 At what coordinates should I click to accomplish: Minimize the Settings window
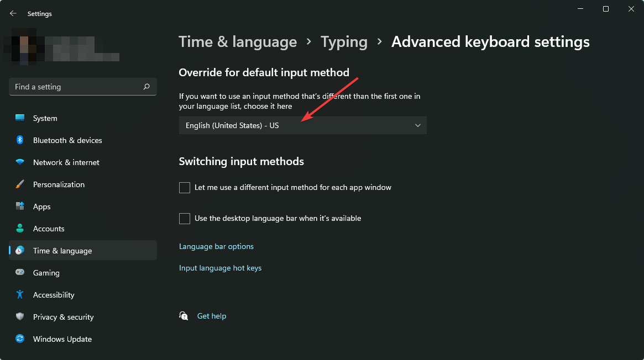click(x=580, y=9)
